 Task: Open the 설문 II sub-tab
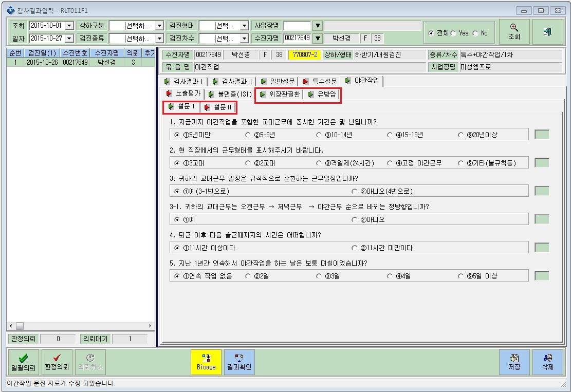tap(218, 107)
